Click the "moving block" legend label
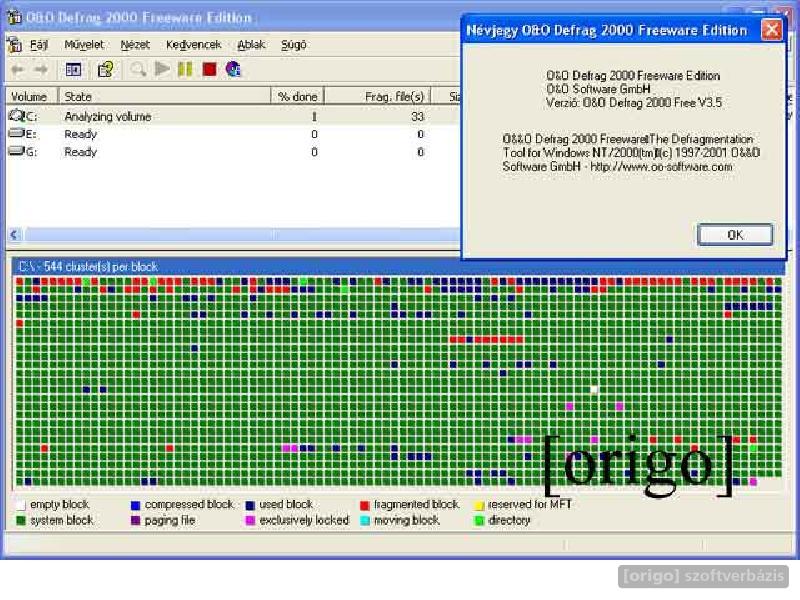Viewport: 800px width, 600px height. click(x=407, y=520)
